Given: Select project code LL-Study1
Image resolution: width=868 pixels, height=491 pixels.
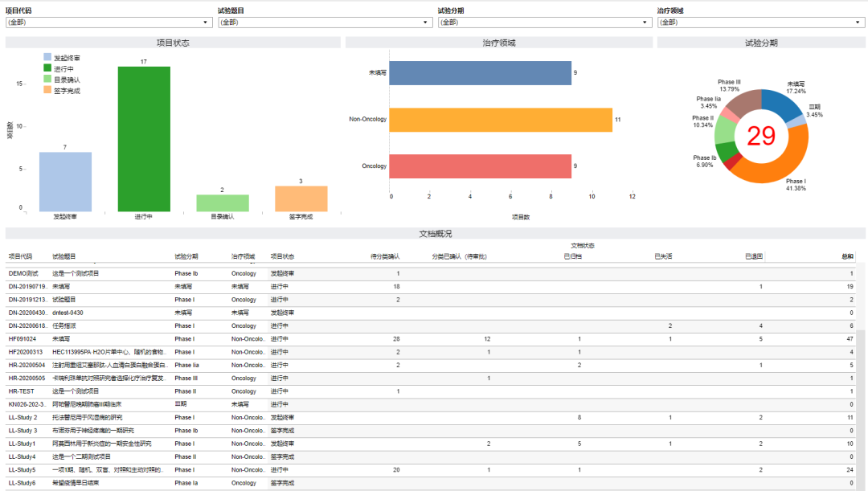Looking at the screenshot, I should [x=23, y=444].
